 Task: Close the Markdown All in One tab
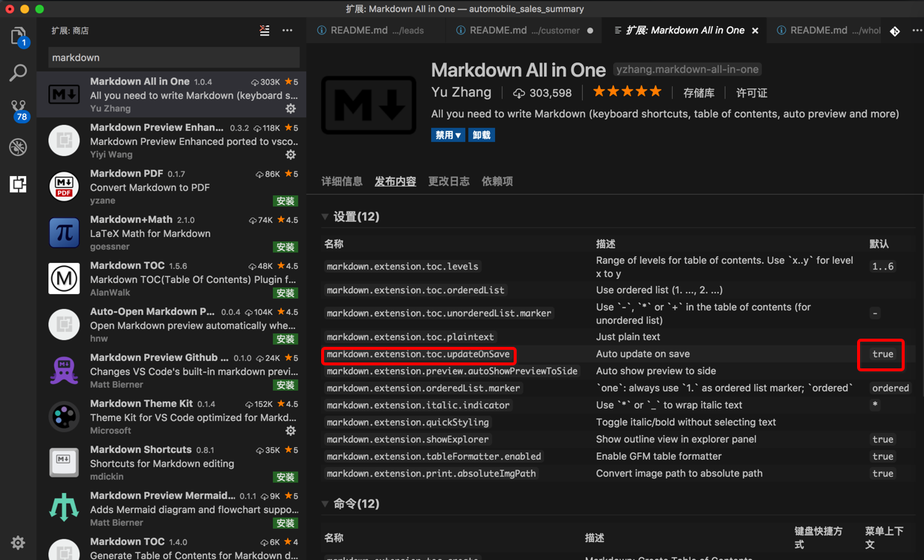(x=755, y=30)
